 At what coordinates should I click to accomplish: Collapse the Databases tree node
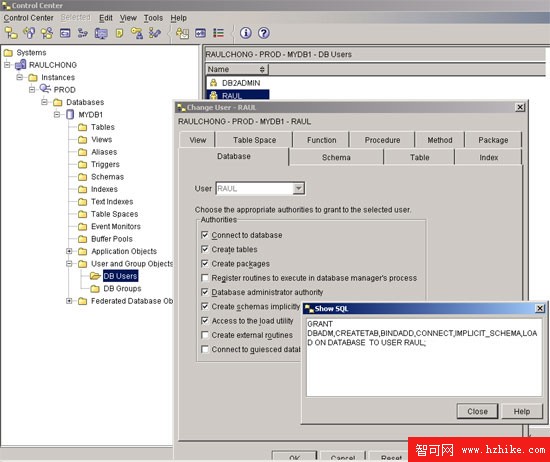(x=45, y=102)
